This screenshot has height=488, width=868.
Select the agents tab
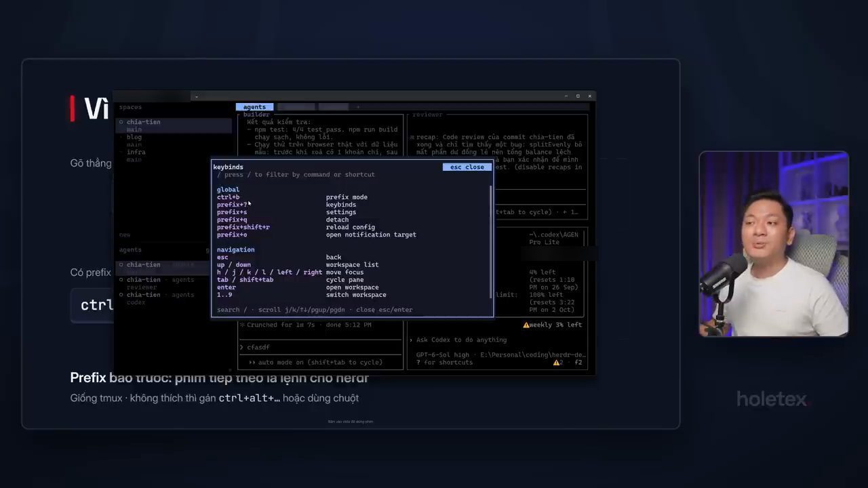254,107
